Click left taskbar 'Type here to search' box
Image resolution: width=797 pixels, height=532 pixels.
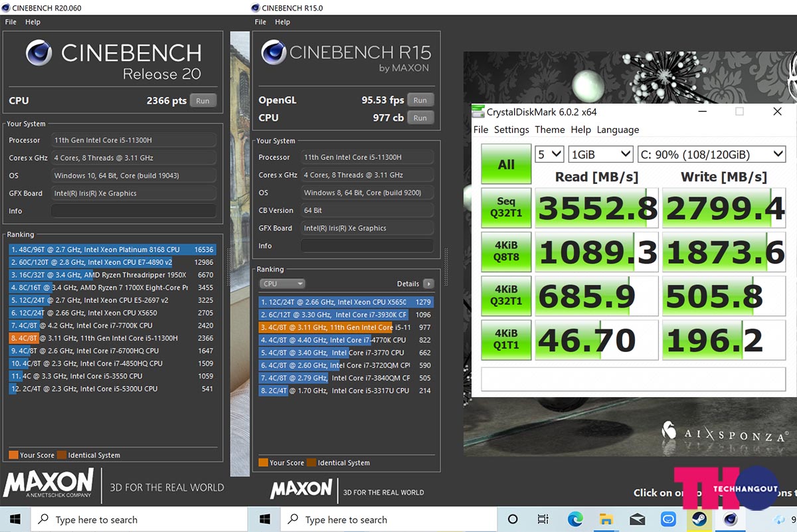click(x=139, y=519)
